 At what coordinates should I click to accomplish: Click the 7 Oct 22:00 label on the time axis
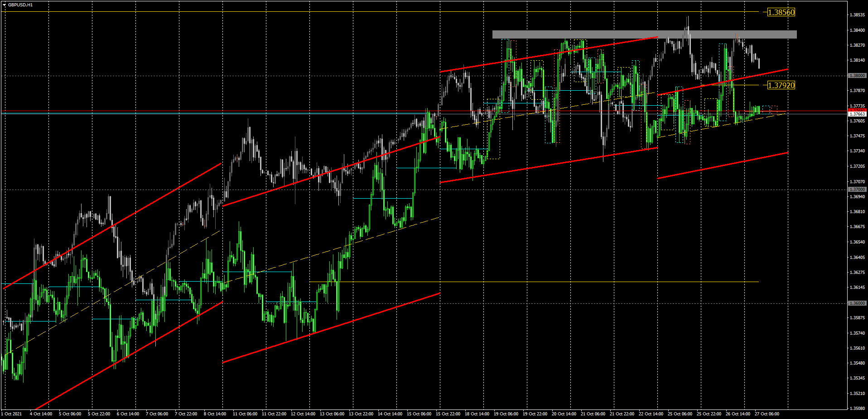click(186, 414)
